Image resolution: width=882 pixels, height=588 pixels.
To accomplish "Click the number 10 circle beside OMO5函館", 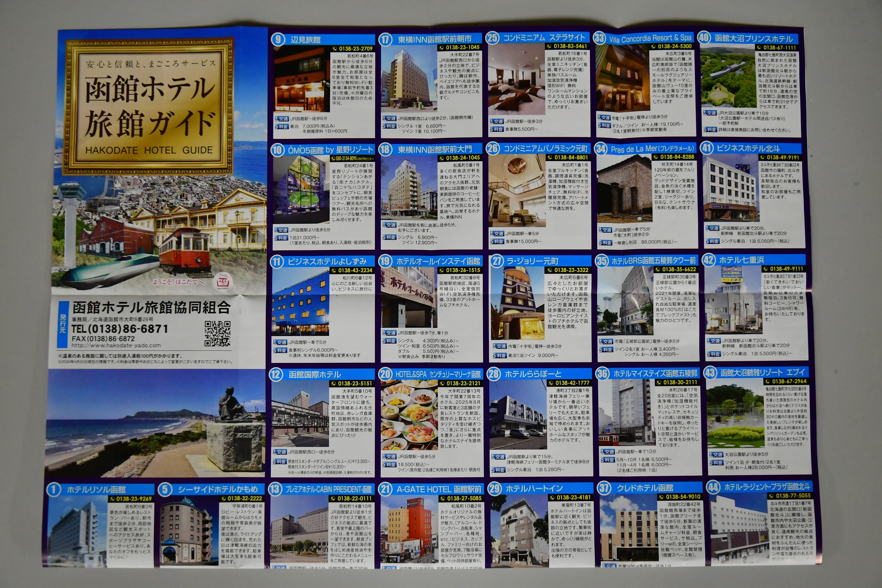I will 277,150.
